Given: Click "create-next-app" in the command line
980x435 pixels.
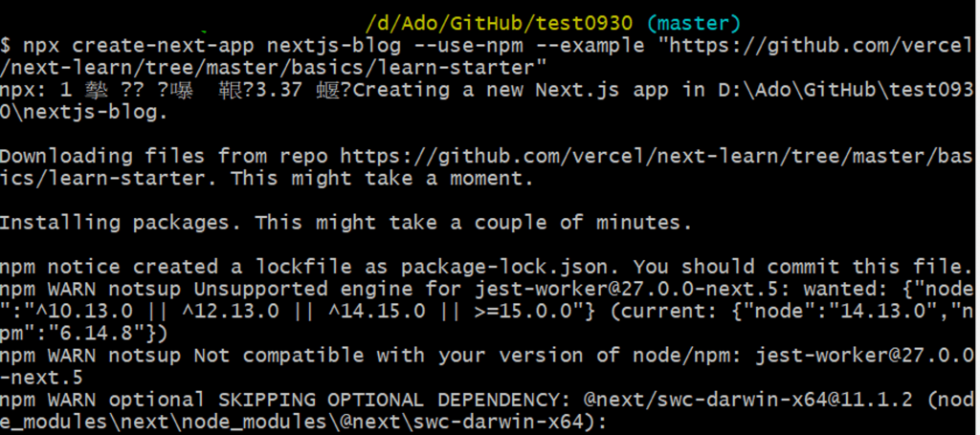Looking at the screenshot, I should click(163, 46).
